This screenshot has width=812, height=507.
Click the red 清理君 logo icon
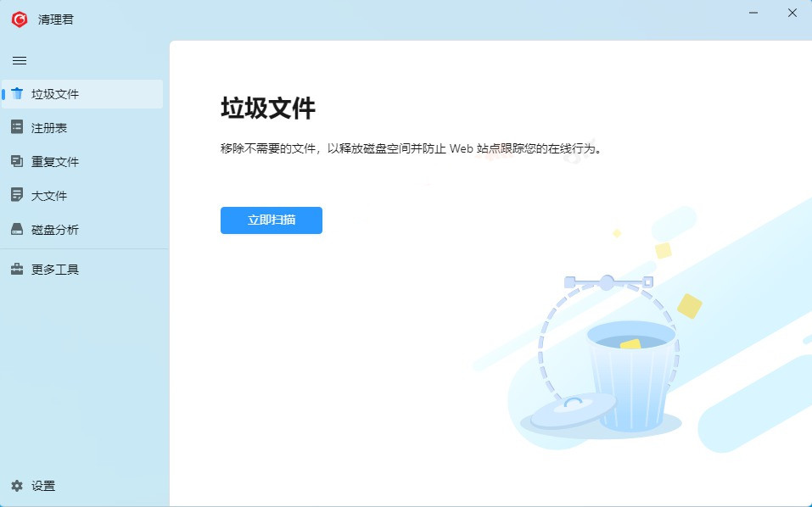18,18
